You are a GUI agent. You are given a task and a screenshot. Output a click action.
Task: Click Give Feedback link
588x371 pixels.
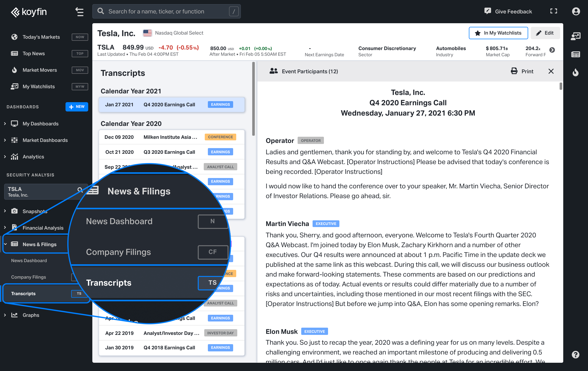[x=513, y=11]
